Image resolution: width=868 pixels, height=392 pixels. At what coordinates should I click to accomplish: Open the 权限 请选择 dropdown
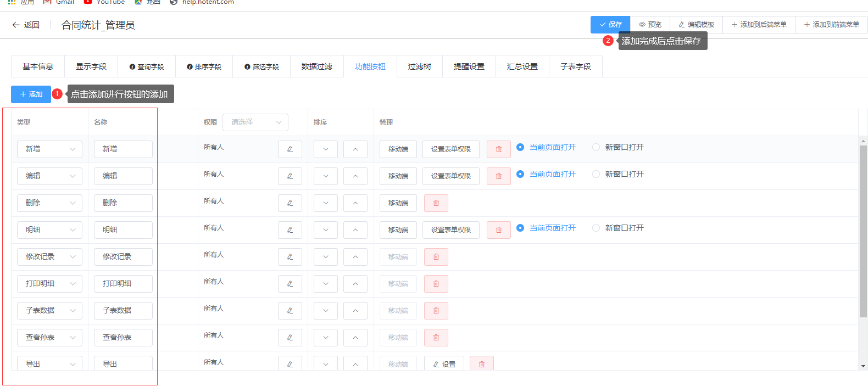(x=255, y=122)
